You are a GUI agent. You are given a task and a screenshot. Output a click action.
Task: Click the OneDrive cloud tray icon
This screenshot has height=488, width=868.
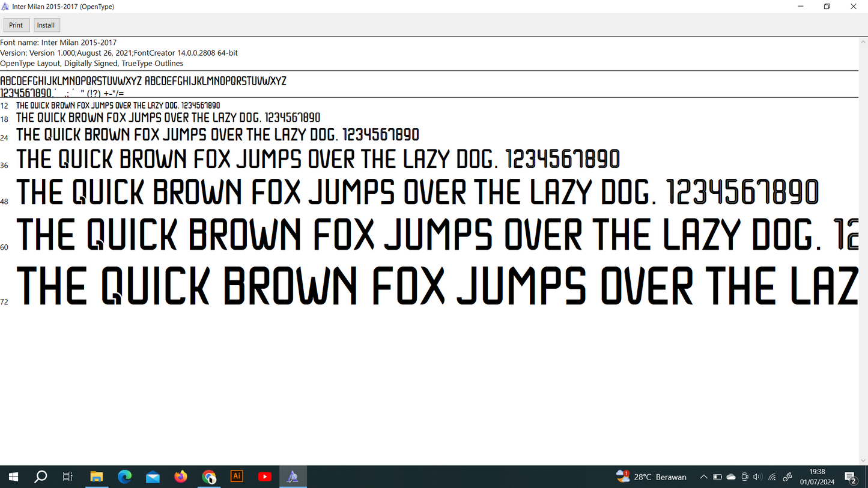731,477
